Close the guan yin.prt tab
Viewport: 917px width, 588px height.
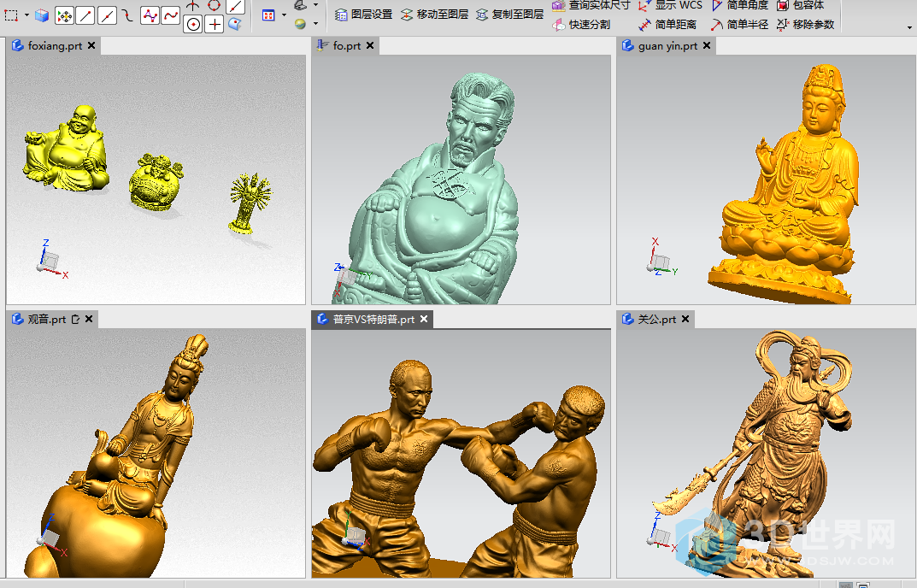click(x=706, y=45)
